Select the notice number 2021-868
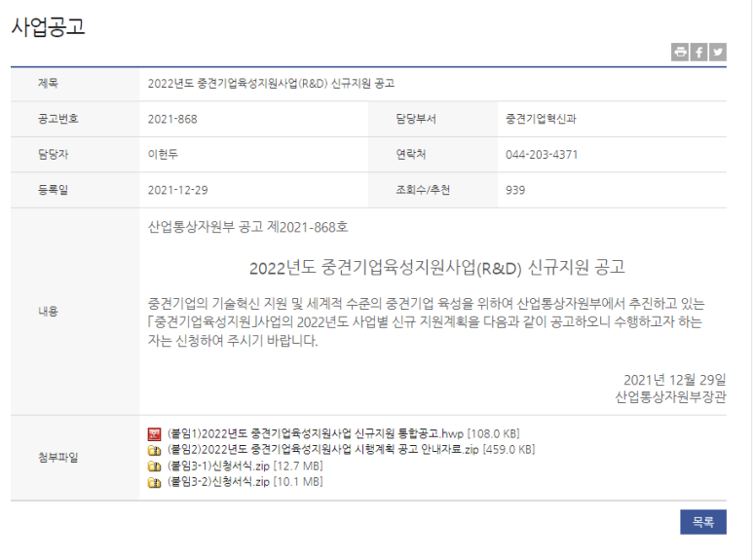The image size is (753, 560). pos(172,119)
